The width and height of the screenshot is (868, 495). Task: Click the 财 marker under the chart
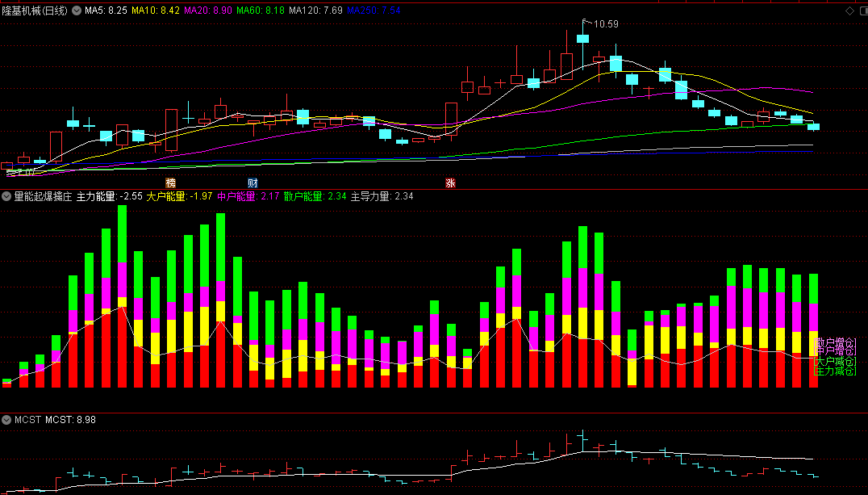[252, 183]
